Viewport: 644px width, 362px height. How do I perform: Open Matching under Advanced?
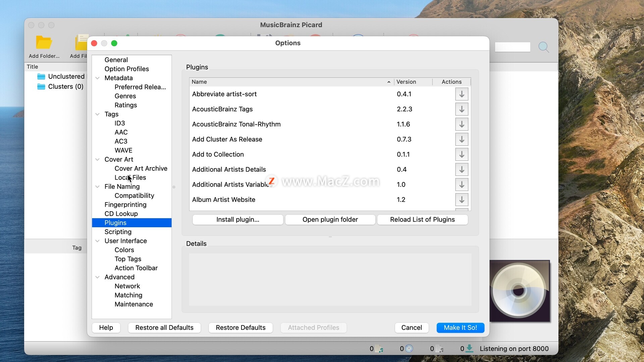coord(128,295)
